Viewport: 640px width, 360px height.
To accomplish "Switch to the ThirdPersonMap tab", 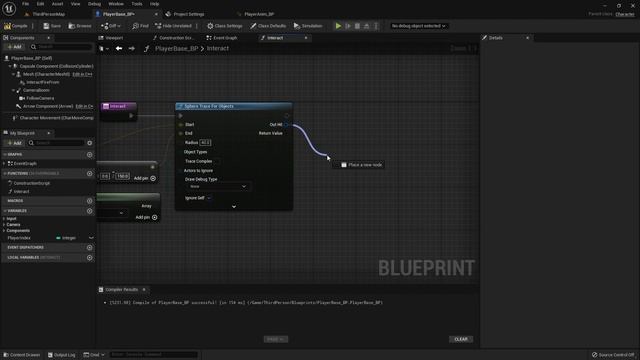I will click(48, 14).
